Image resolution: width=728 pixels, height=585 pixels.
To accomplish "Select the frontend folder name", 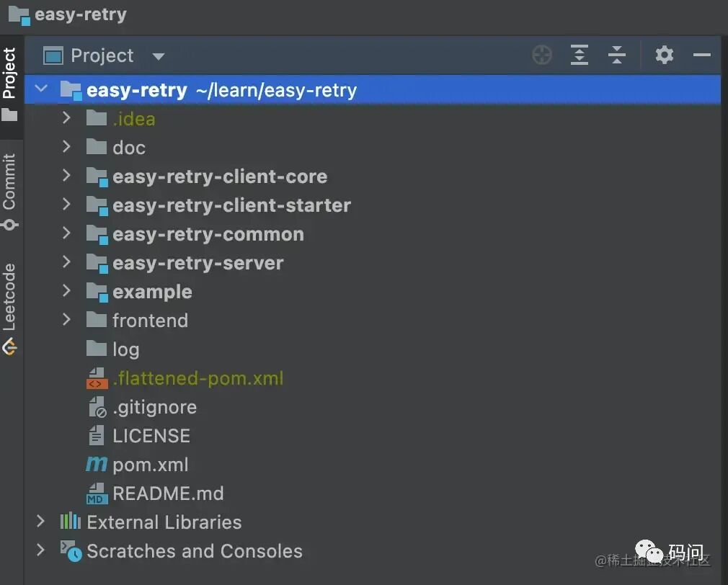I will (x=150, y=321).
